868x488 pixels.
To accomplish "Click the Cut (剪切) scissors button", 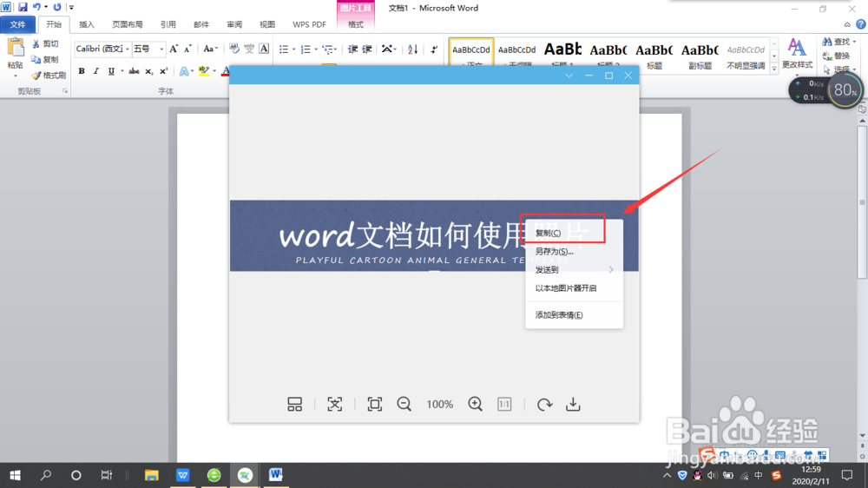I will coord(45,43).
